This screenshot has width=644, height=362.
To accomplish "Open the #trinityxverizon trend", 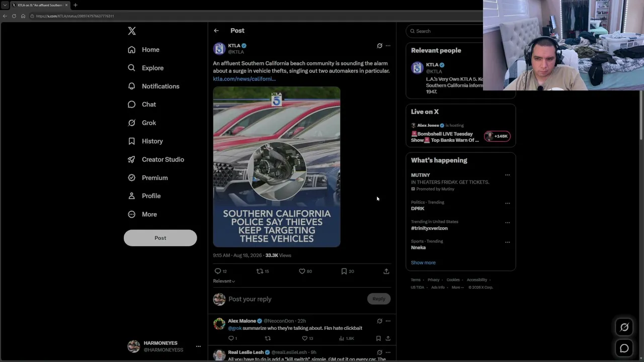I will coord(429,228).
